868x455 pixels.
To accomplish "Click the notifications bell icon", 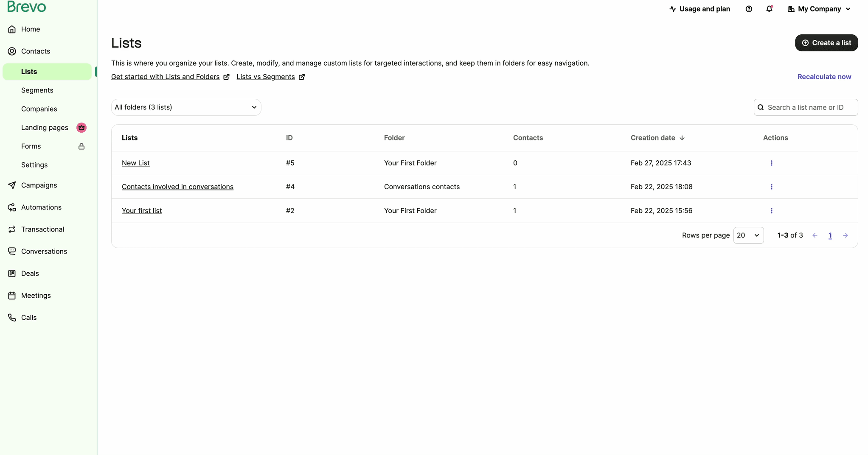I will click(769, 9).
